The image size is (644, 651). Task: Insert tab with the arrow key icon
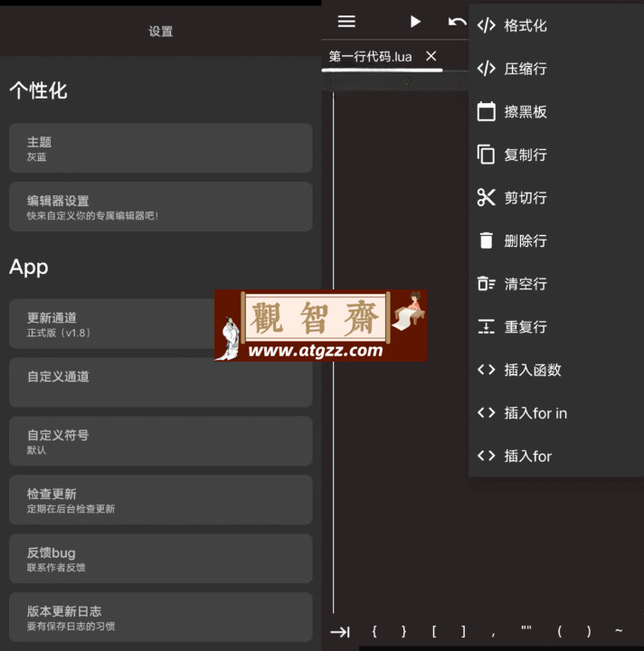[340, 632]
